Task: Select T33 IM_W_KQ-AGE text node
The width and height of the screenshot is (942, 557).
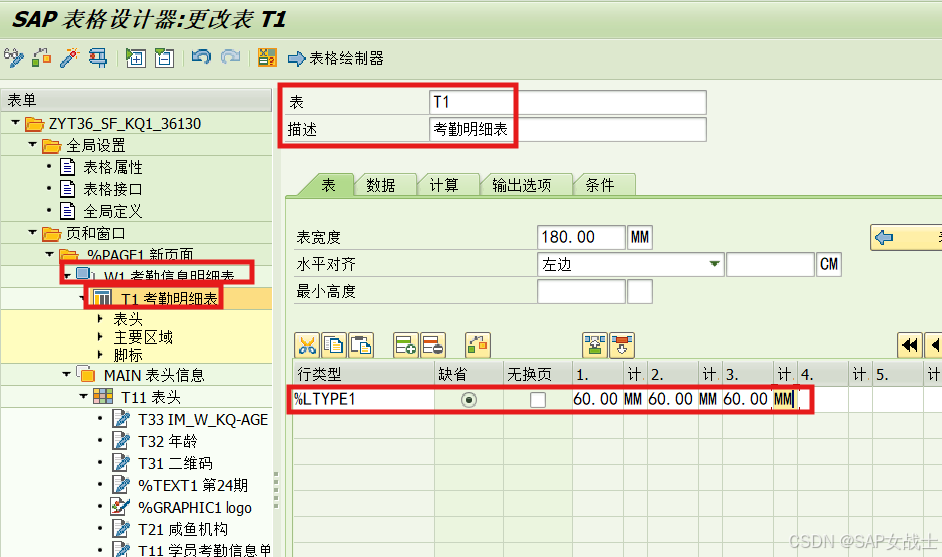Action: tap(203, 419)
